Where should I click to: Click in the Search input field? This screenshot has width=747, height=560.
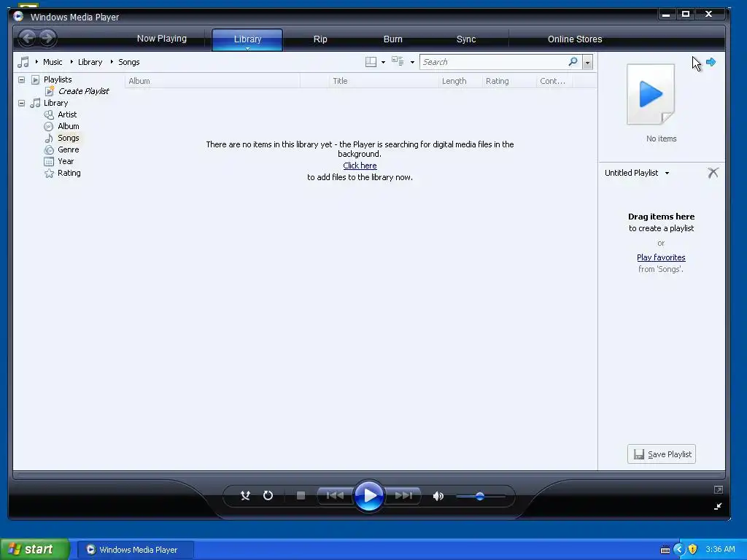(x=494, y=62)
